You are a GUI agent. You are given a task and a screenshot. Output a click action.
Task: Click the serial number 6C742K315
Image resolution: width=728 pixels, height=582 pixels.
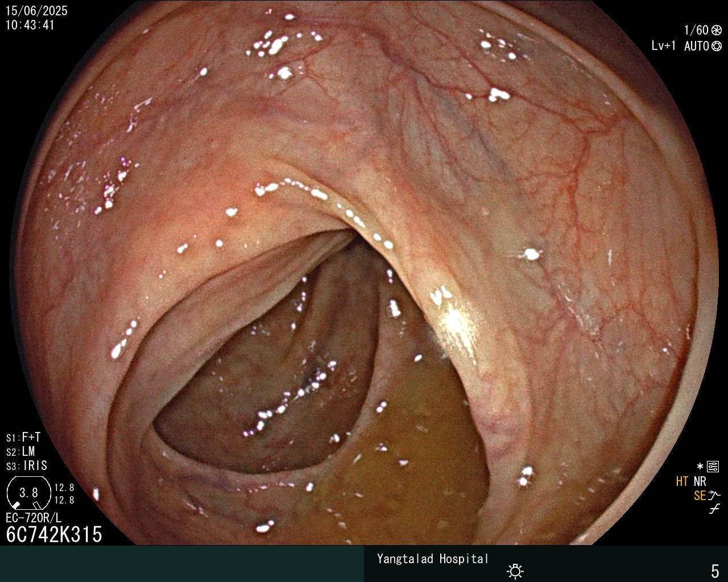(54, 534)
